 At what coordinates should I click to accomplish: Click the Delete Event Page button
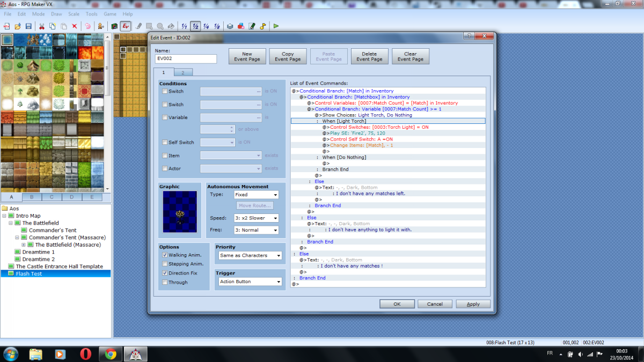pos(369,56)
